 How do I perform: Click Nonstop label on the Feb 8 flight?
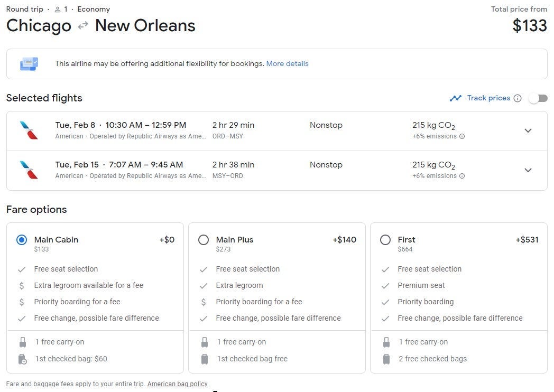click(x=326, y=125)
